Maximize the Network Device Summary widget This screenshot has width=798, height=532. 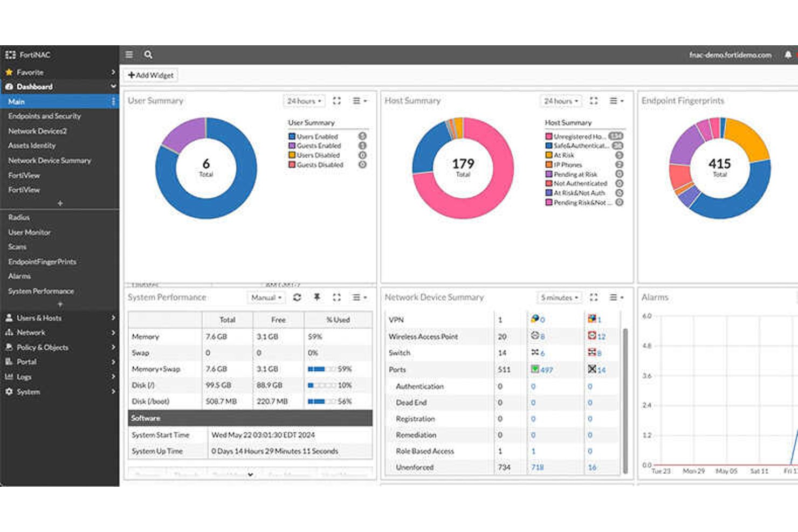(x=594, y=297)
